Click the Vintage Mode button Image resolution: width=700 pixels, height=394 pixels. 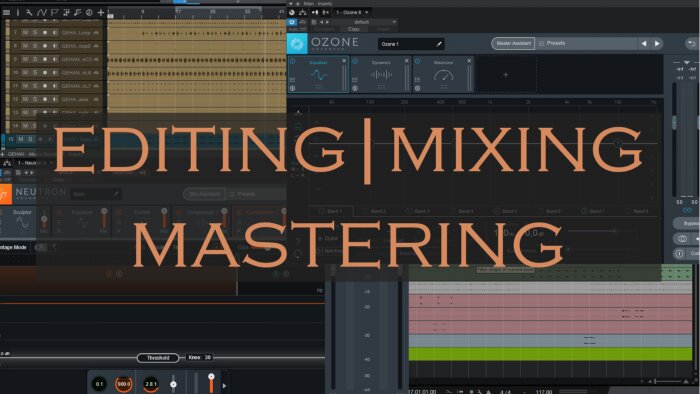click(x=13, y=247)
